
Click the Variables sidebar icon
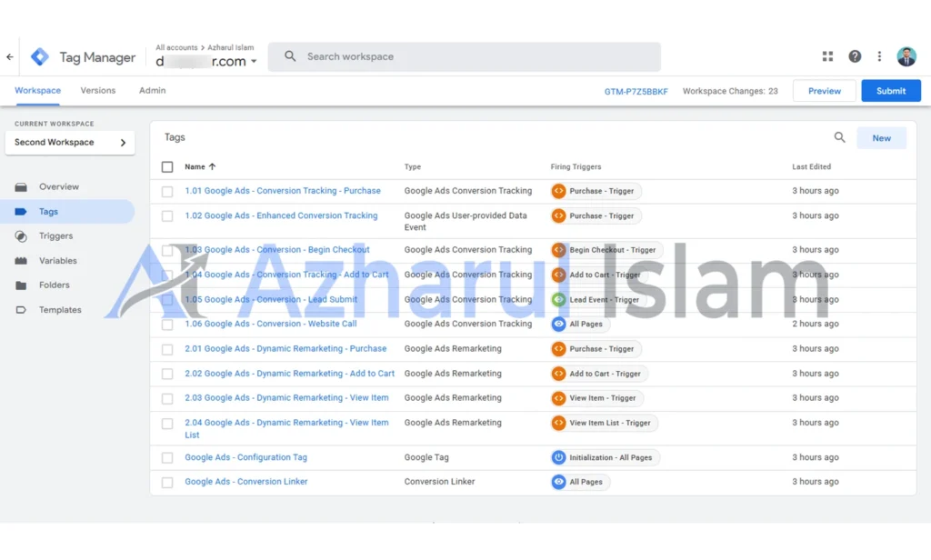[21, 261]
